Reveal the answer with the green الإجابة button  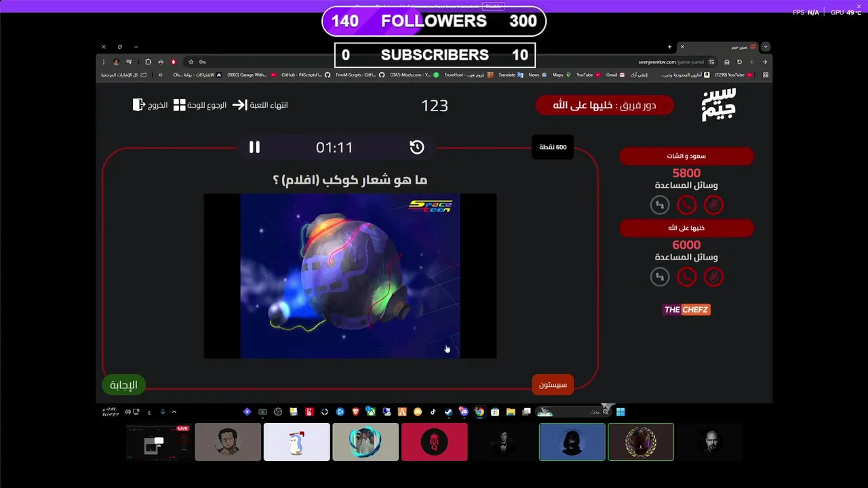click(x=123, y=385)
